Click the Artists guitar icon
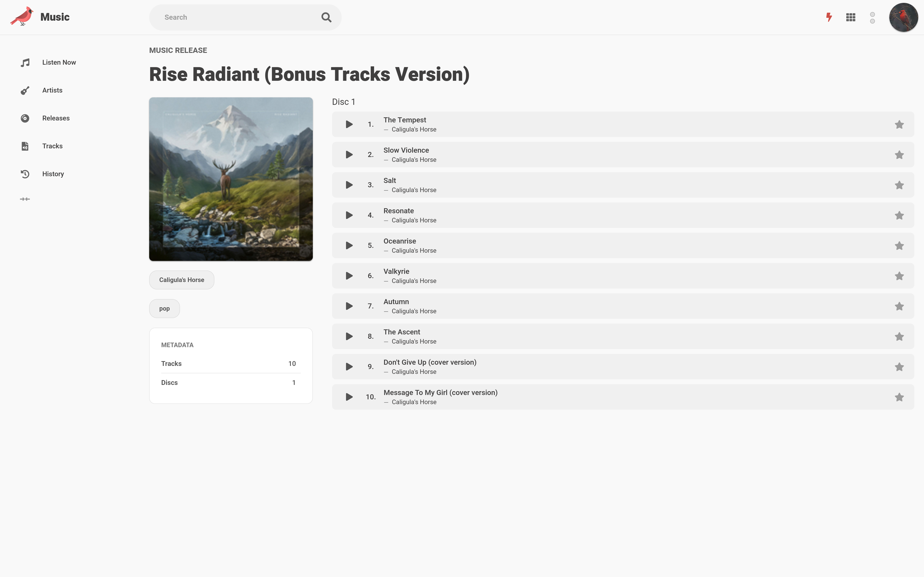The width and height of the screenshot is (924, 577). (x=25, y=90)
